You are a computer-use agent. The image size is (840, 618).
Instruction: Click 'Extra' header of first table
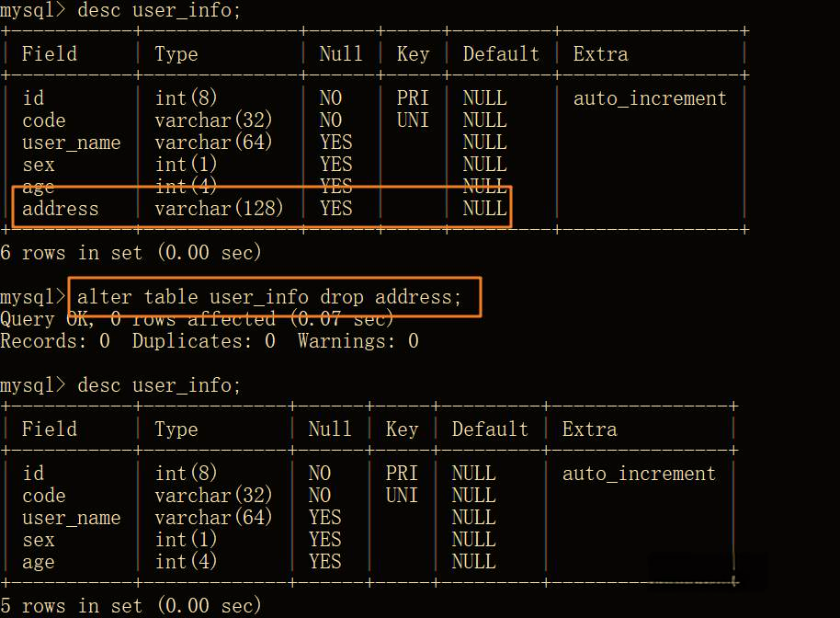[x=600, y=54]
